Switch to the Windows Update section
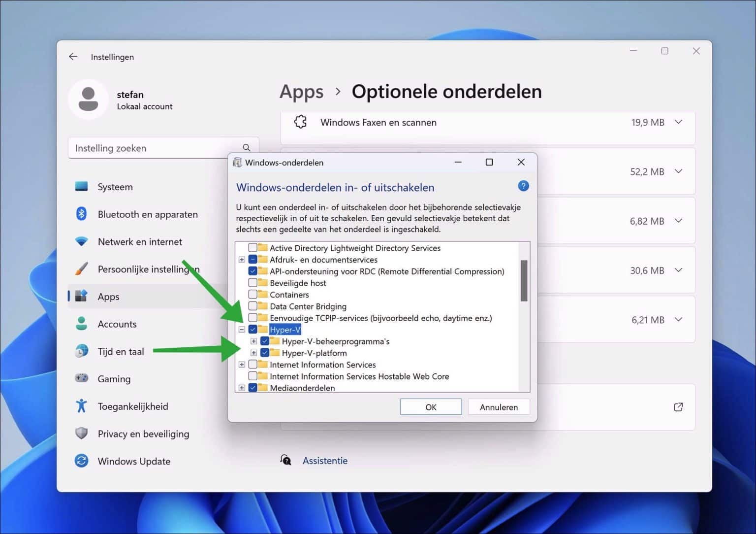Viewport: 756px width, 534px height. point(133,461)
